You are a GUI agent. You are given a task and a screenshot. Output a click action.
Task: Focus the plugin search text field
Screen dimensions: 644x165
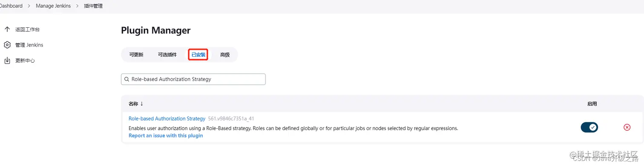pyautogui.click(x=193, y=79)
